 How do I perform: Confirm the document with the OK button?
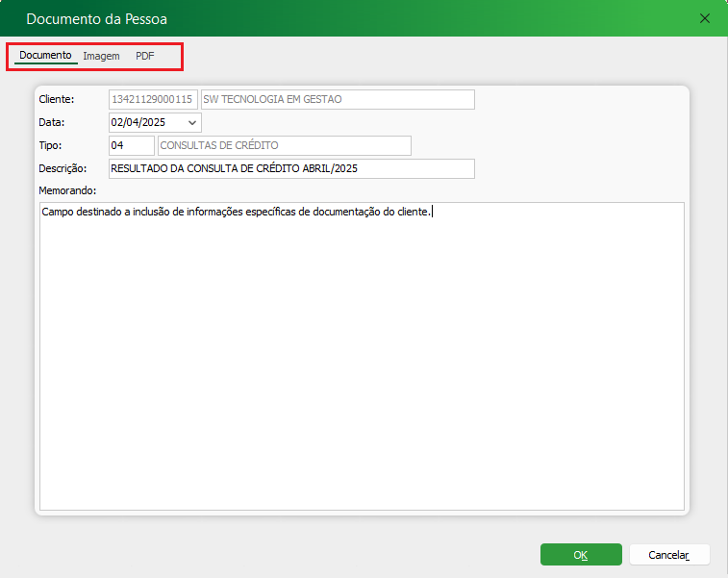point(580,555)
